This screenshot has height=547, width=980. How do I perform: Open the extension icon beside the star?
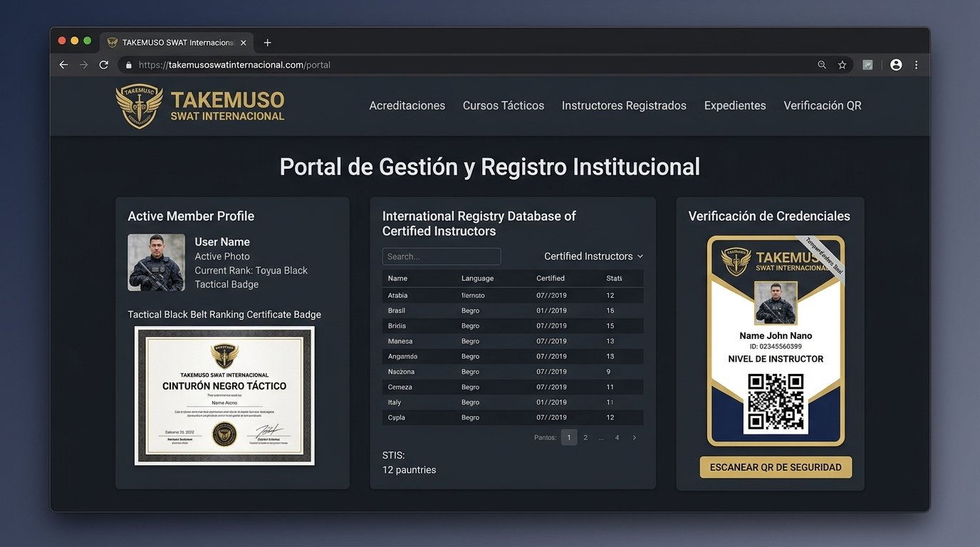point(867,65)
